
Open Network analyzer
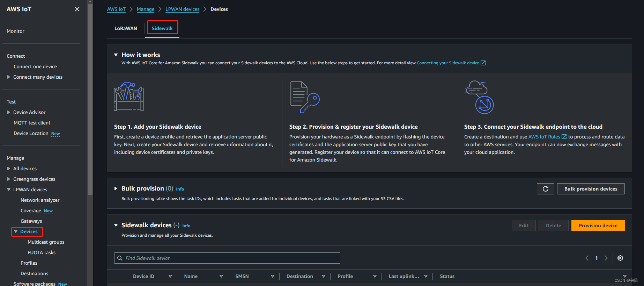tap(40, 200)
